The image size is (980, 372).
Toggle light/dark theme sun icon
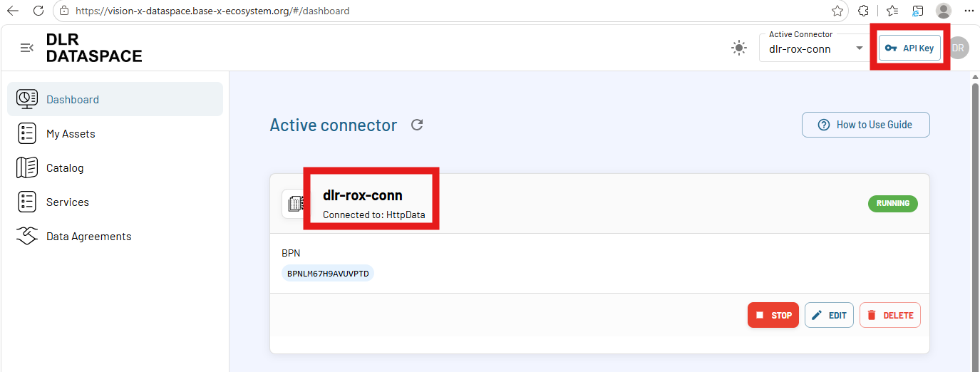pyautogui.click(x=739, y=48)
